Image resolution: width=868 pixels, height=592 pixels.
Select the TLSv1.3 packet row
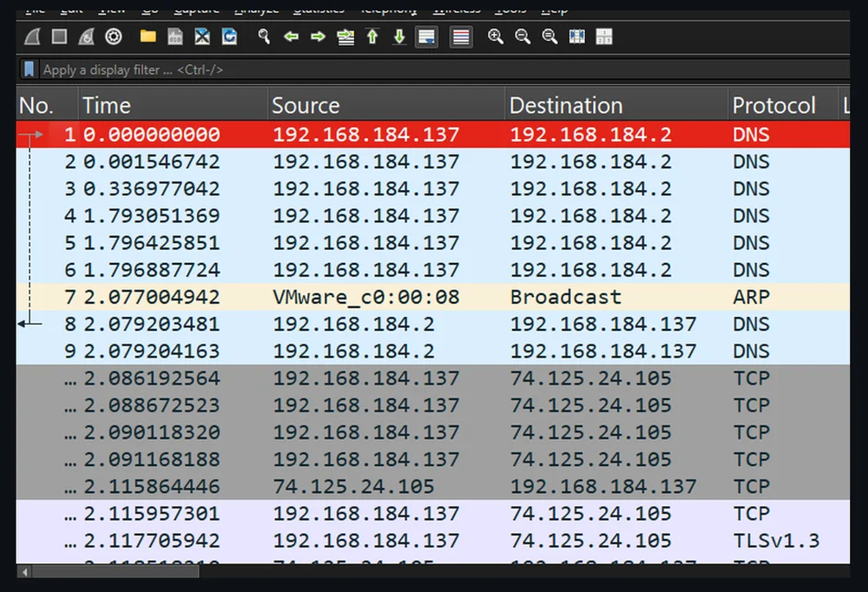433,542
